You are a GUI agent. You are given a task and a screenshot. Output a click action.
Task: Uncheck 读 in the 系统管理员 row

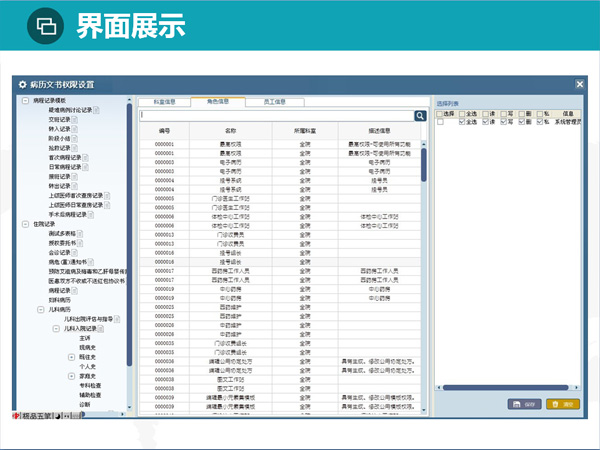click(485, 122)
